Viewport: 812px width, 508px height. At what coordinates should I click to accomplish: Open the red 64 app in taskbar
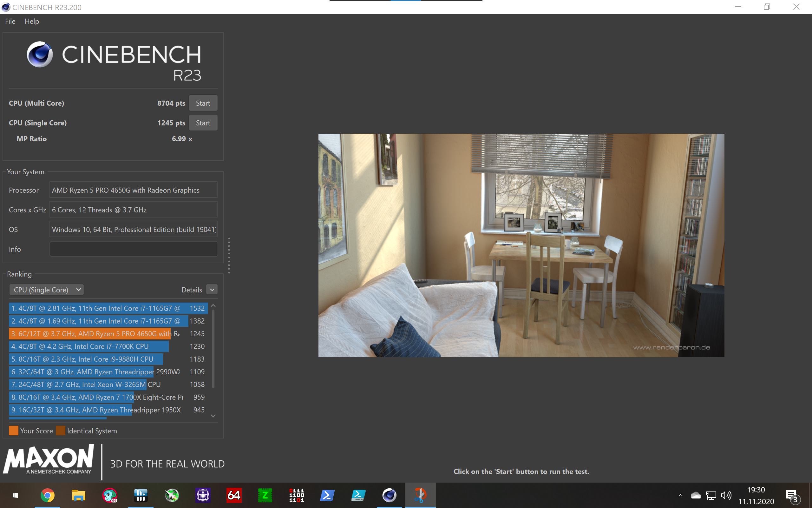[x=234, y=495]
